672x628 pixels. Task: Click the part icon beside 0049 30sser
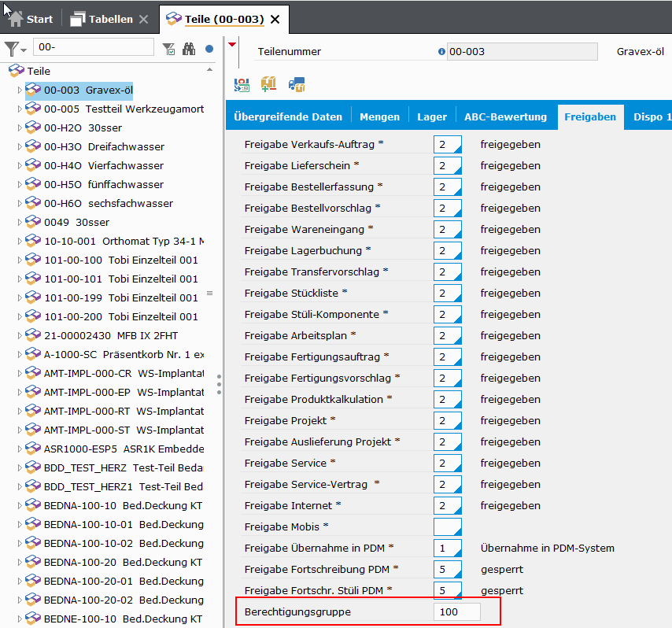coord(33,222)
